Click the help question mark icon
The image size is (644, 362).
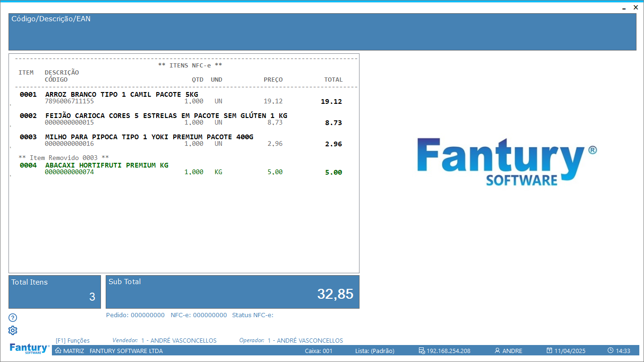click(x=13, y=318)
